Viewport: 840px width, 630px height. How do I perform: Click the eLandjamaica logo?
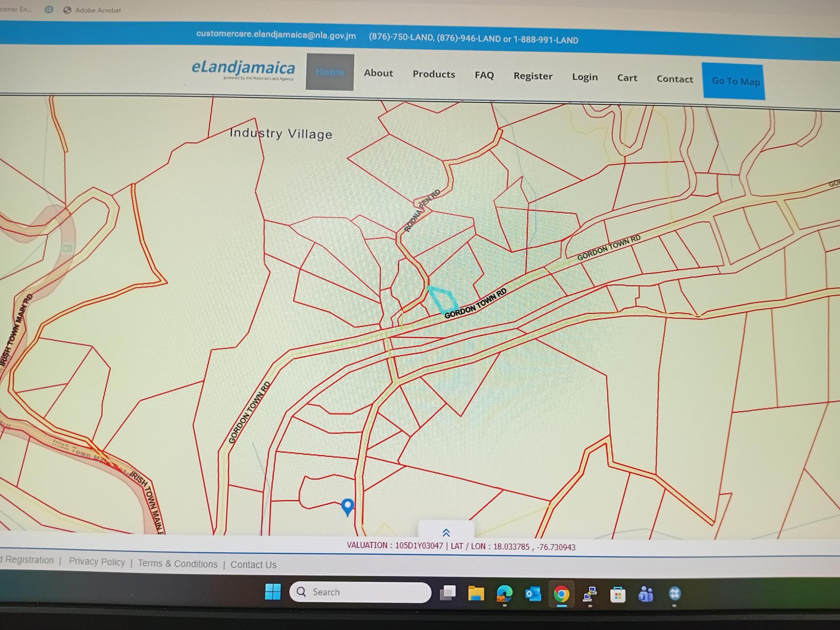(243, 69)
